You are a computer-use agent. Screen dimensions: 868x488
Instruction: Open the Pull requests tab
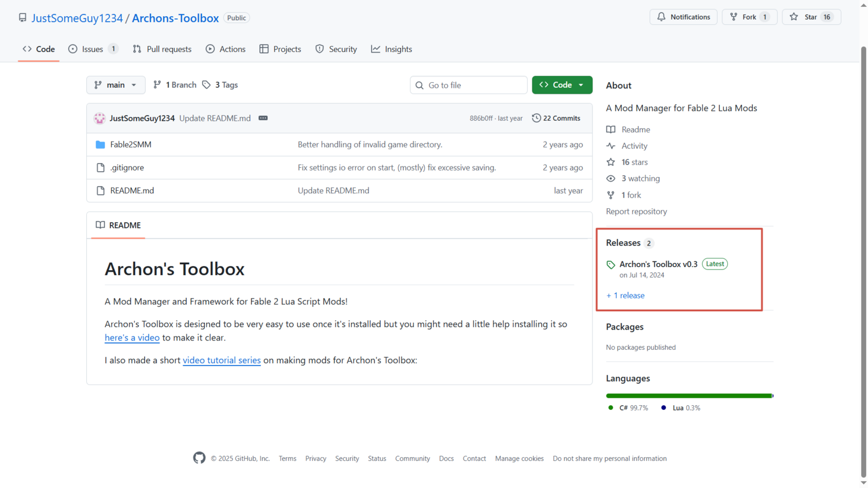tap(162, 49)
